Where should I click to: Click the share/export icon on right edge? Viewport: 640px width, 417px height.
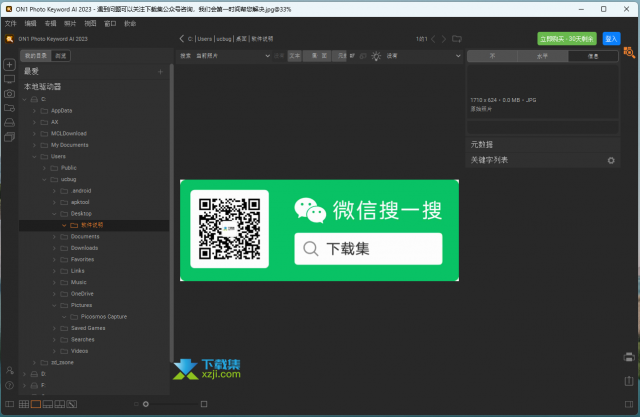coord(629,381)
